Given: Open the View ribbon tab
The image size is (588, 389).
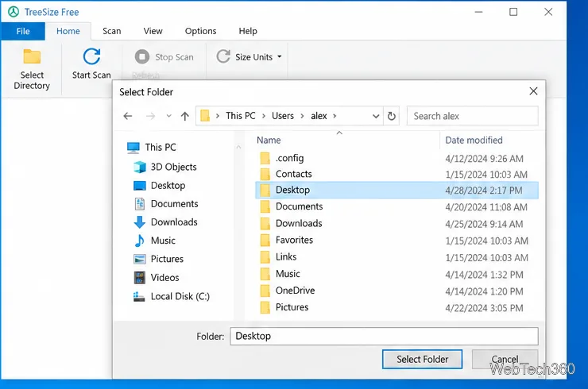Looking at the screenshot, I should (153, 31).
